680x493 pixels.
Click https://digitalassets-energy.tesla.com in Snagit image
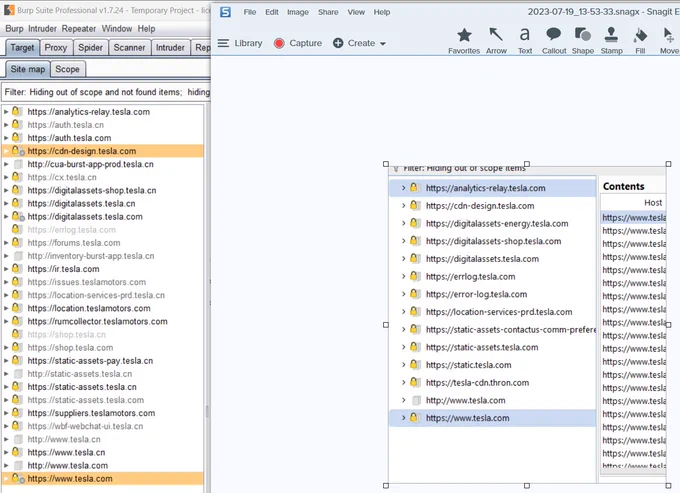497,224
